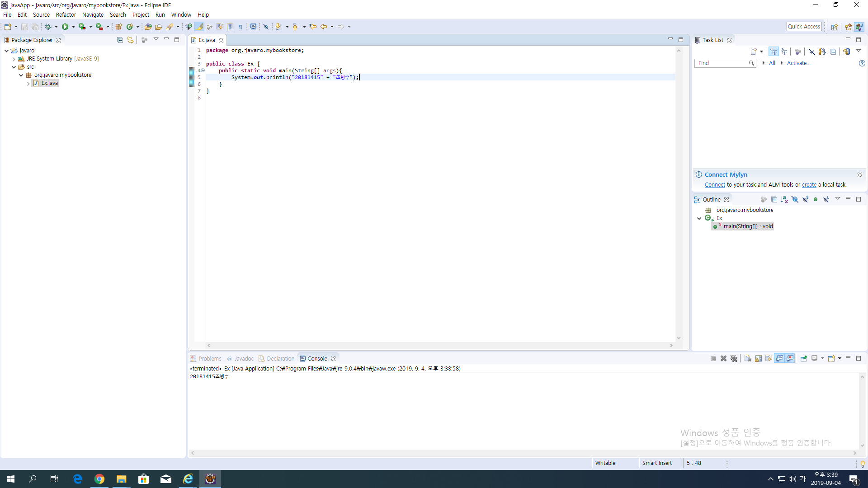Screen dimensions: 868x488
Task: Expand the Ex.java tree node
Action: [x=28, y=83]
